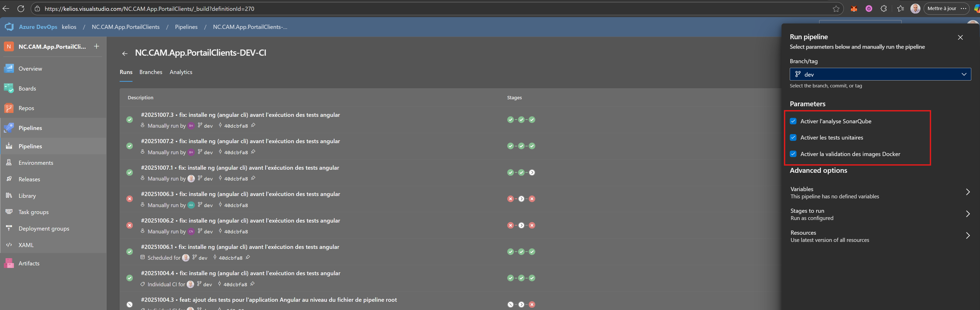Click the back arrow next to the pipeline title
The width and height of the screenshot is (980, 310).
point(125,54)
